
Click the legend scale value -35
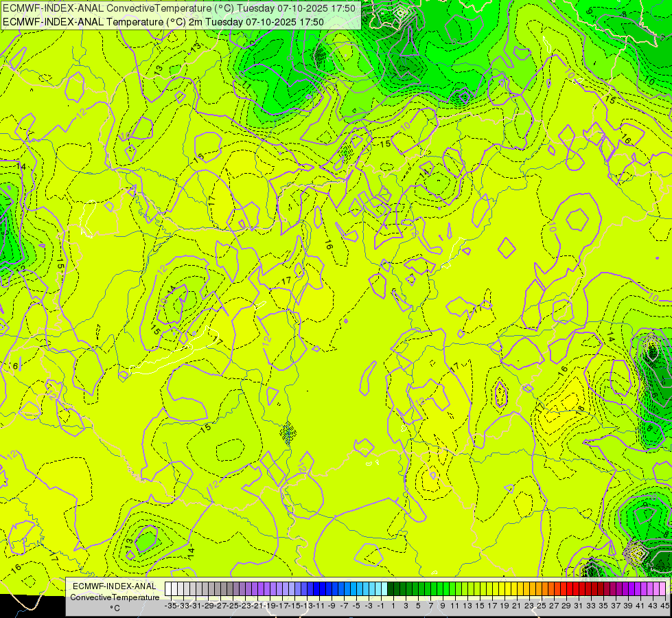171,606
